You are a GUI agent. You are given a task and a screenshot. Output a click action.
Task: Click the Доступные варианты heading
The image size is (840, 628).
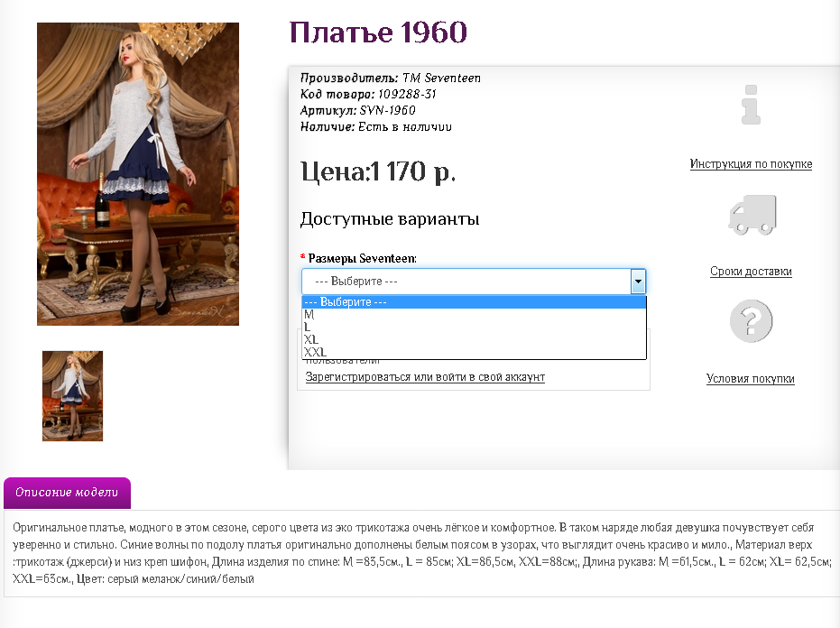tap(390, 219)
